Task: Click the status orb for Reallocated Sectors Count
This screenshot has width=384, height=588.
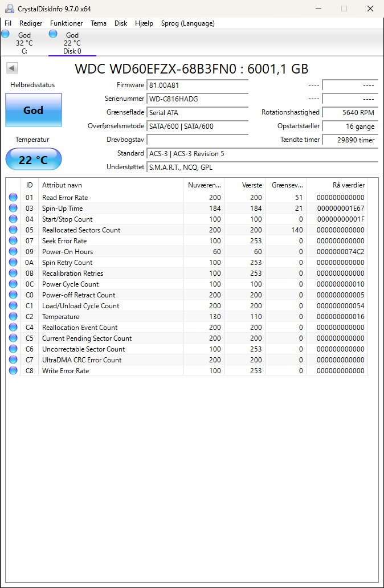Action: pyautogui.click(x=13, y=230)
